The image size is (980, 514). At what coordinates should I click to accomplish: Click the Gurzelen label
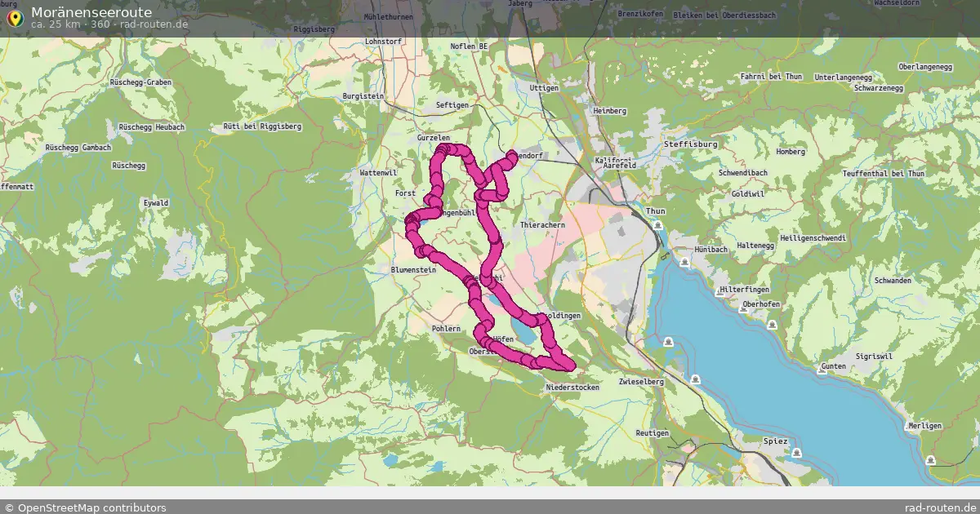coord(434,139)
